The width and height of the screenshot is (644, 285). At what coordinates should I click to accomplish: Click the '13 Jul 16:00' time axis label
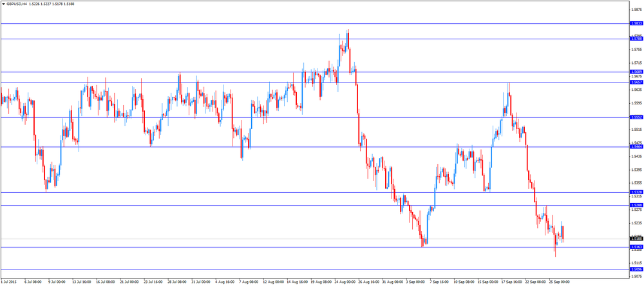pos(82,282)
